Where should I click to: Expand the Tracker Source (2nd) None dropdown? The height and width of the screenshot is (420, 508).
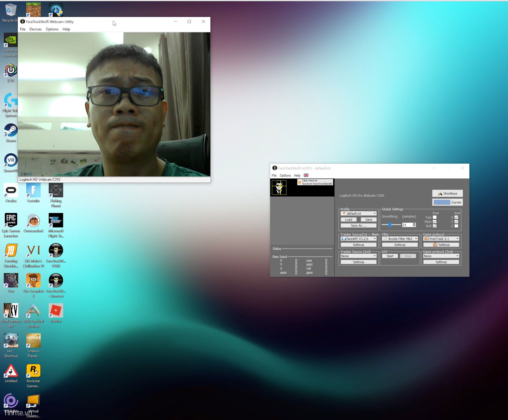pyautogui.click(x=358, y=256)
